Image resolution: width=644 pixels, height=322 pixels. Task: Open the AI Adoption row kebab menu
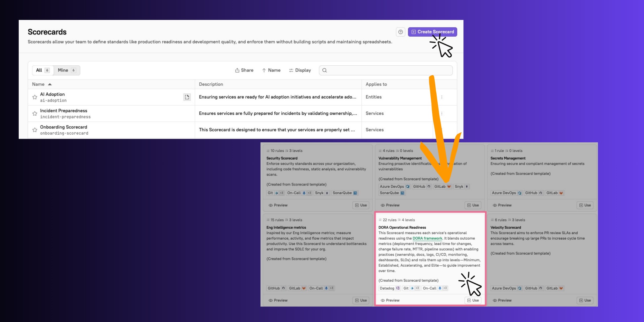click(442, 97)
